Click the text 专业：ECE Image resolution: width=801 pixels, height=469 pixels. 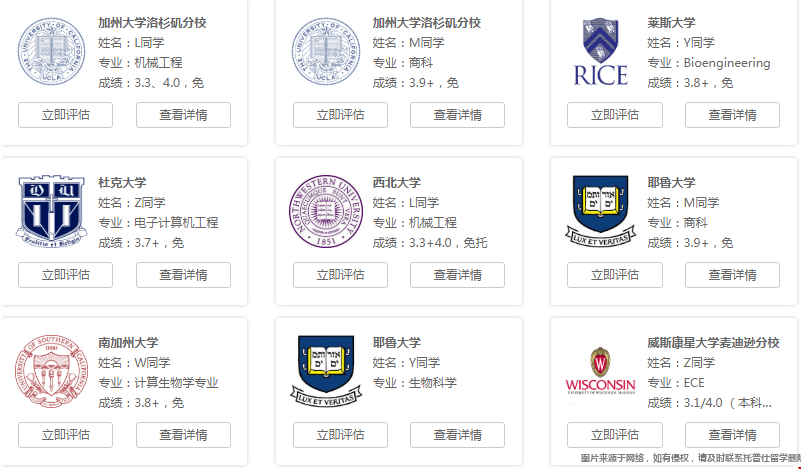coord(676,383)
